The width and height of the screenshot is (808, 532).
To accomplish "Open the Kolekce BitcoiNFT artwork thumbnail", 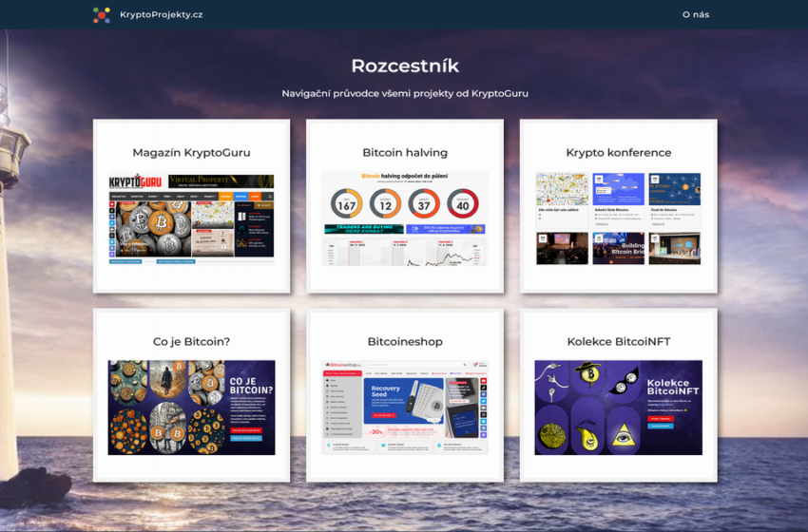I will pos(619,408).
